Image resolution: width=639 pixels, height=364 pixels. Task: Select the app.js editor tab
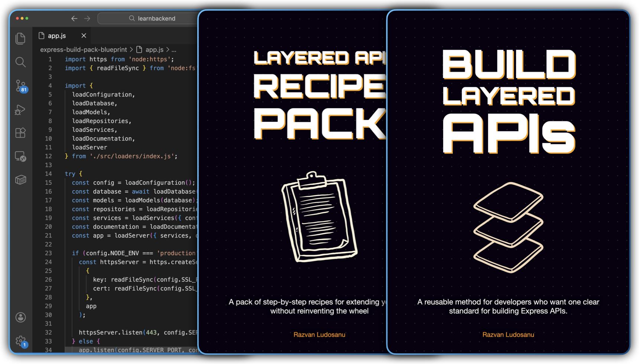point(57,36)
